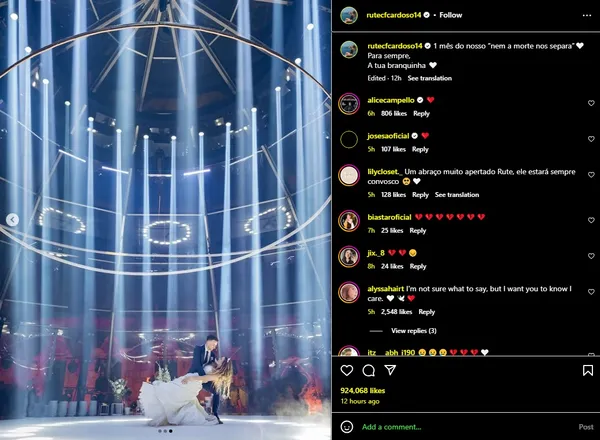The image size is (600, 440).
Task: Select the last carousel dot indicator
Action: click(x=171, y=431)
